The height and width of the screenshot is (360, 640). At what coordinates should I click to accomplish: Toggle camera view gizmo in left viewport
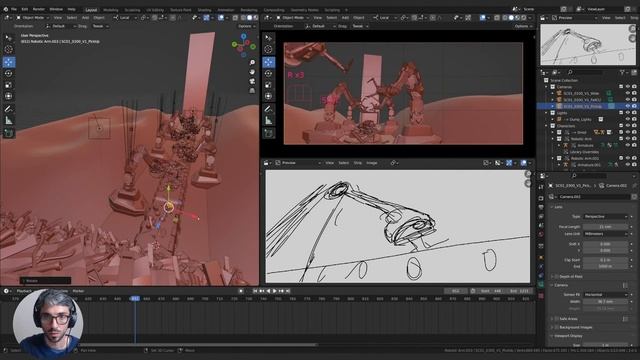[x=252, y=81]
